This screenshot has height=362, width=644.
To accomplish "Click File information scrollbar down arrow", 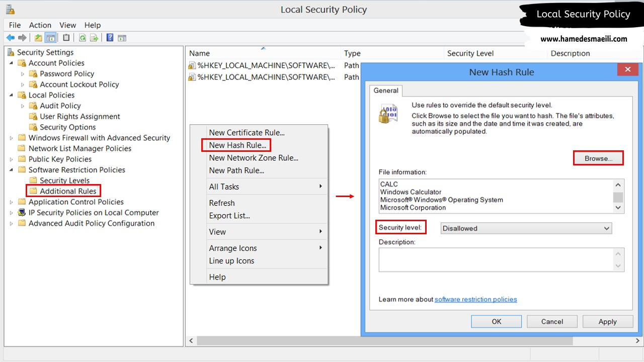I will pyautogui.click(x=619, y=208).
